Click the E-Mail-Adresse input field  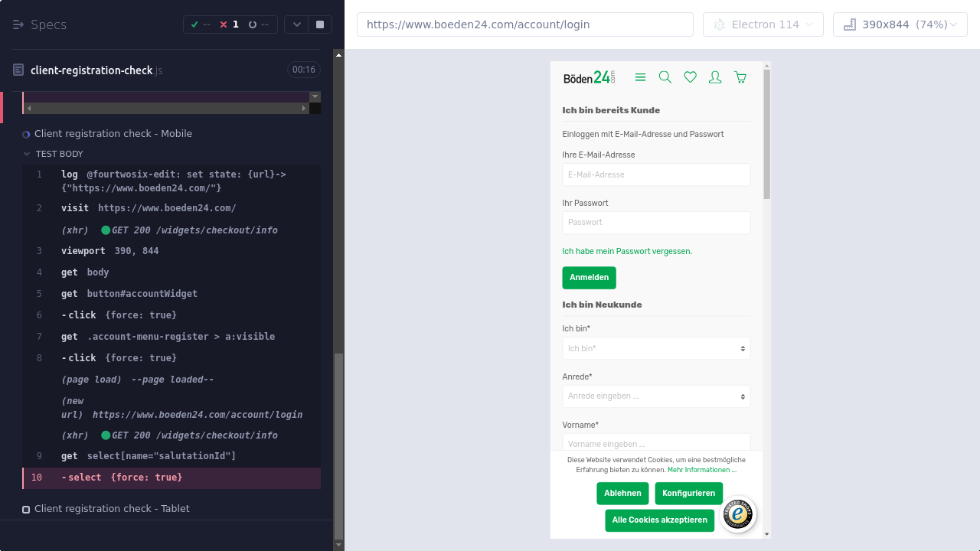[656, 174]
